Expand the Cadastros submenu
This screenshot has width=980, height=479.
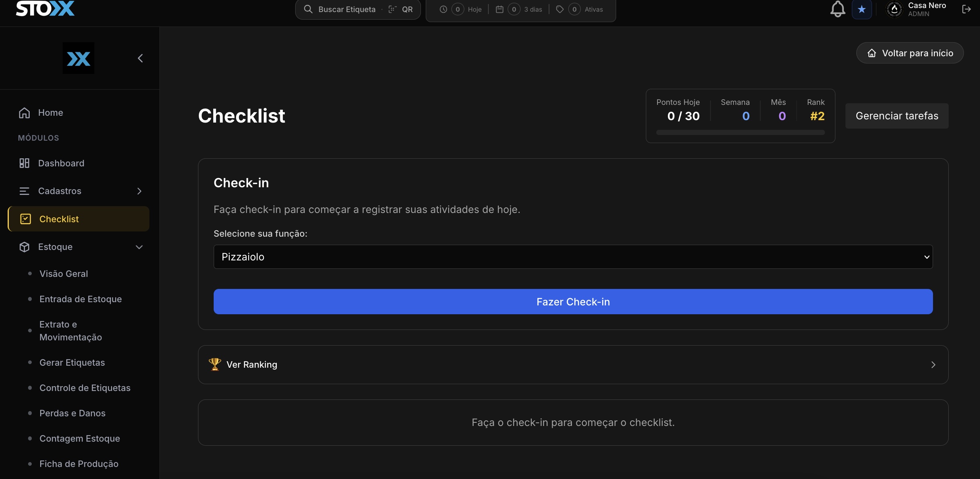point(79,191)
